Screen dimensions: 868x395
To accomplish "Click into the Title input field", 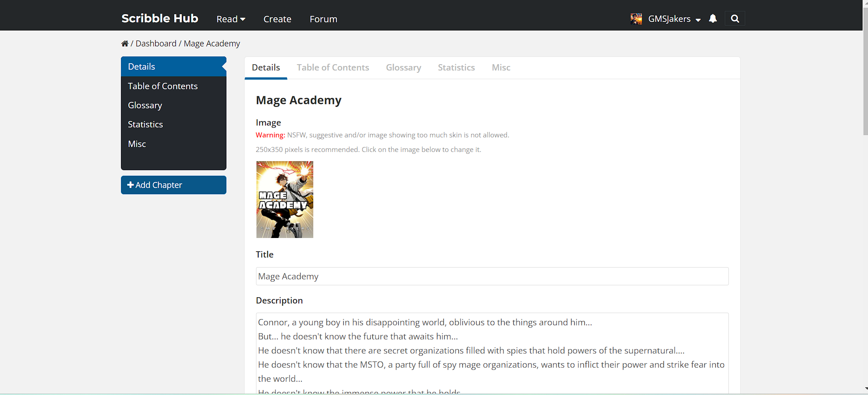I will coord(492,276).
